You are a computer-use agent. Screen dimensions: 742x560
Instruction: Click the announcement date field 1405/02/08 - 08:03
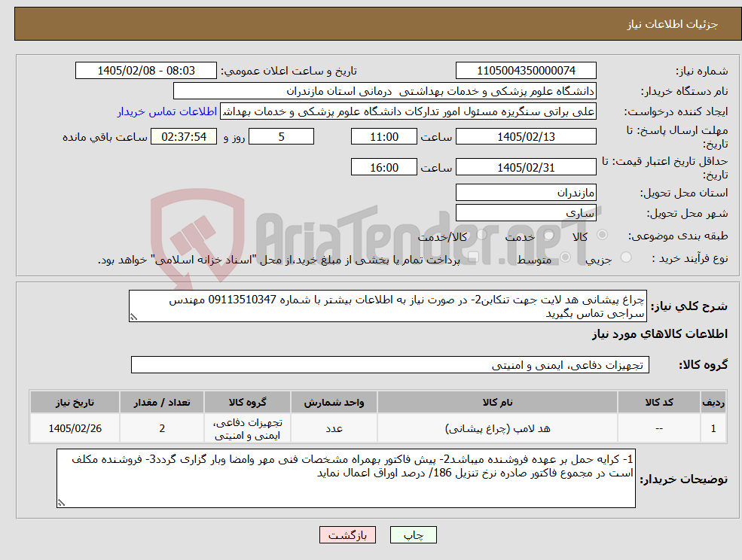tap(145, 71)
